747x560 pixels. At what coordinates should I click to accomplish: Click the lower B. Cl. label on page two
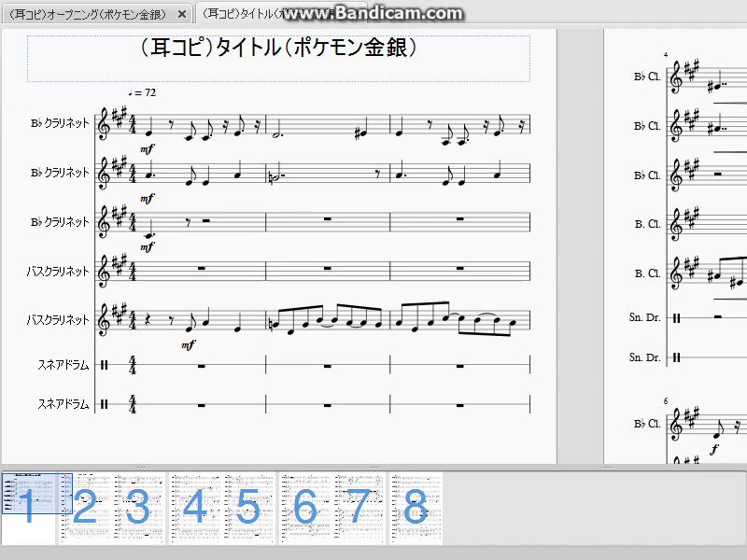point(647,273)
